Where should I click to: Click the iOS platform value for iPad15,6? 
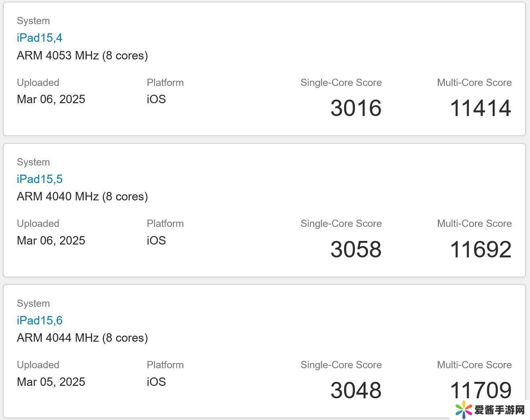coord(156,382)
